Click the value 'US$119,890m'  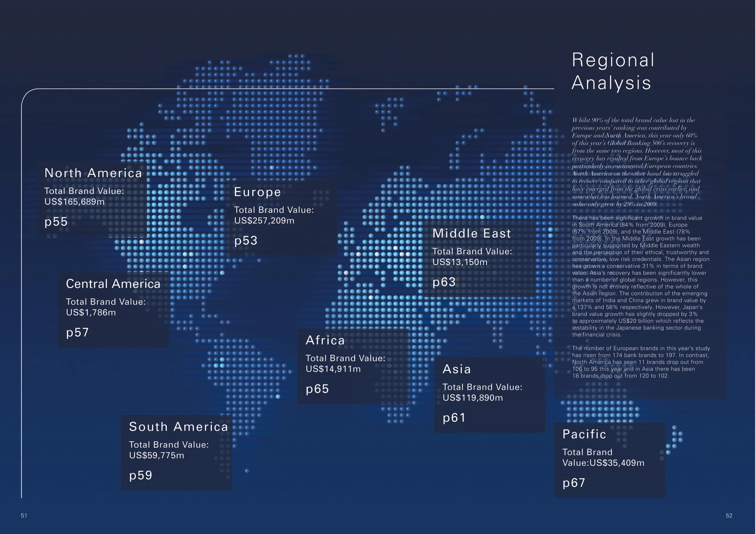472,398
